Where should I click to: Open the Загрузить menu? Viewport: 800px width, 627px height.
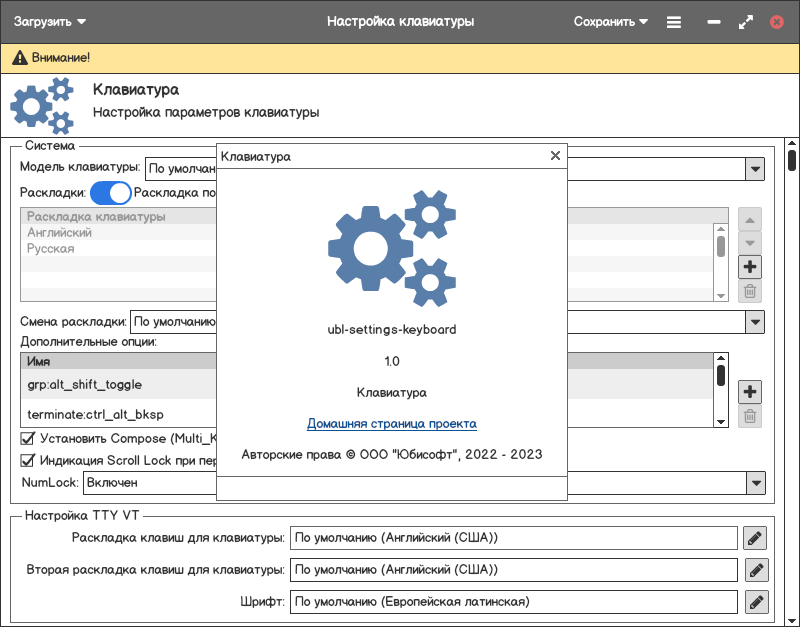point(50,21)
